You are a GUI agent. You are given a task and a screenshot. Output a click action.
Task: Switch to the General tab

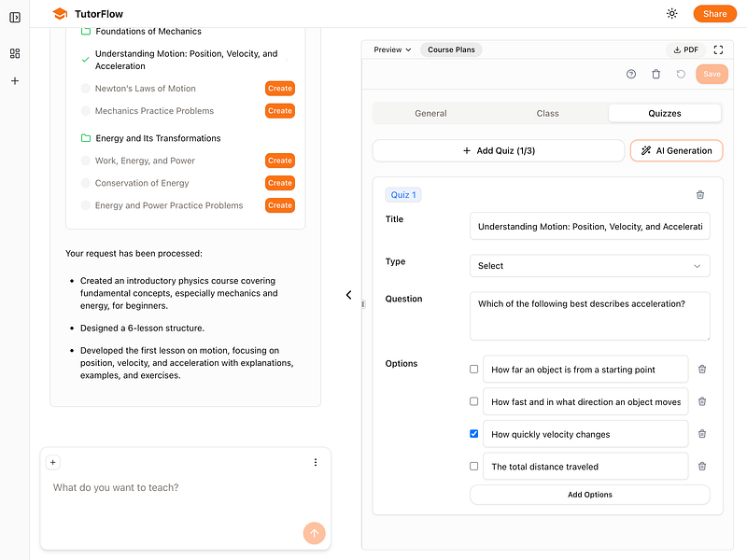(430, 113)
